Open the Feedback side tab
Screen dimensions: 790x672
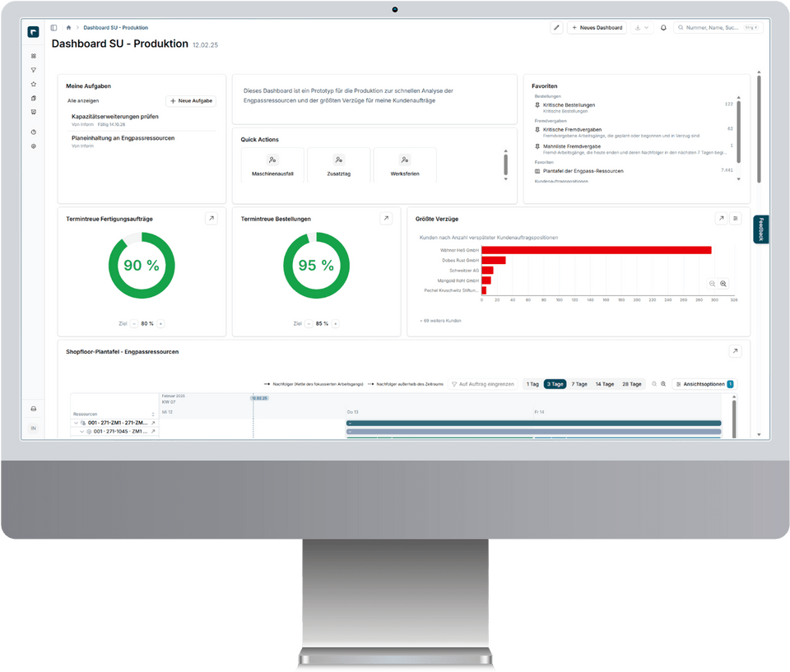point(760,229)
